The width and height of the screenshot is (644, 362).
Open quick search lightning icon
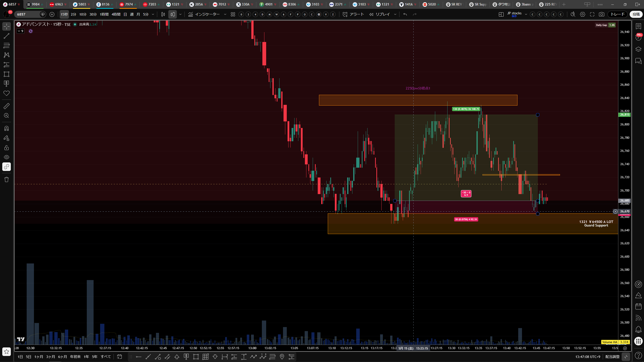573,14
